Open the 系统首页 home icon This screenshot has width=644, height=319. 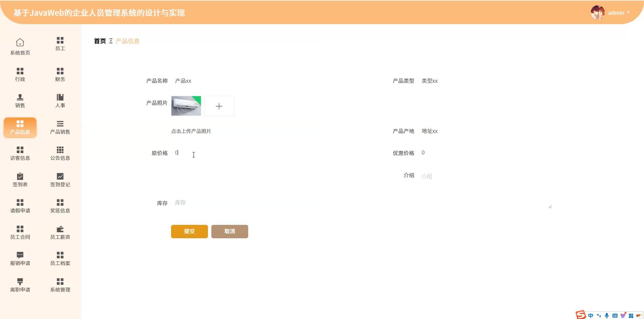(20, 43)
